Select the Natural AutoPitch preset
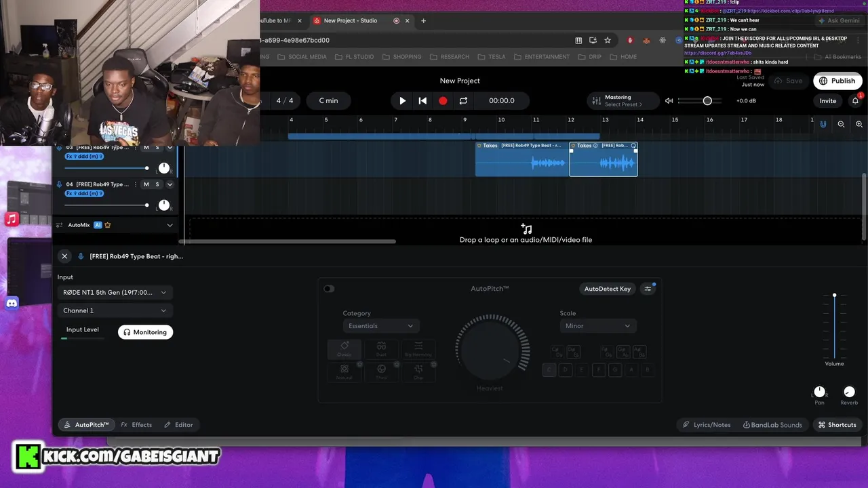This screenshot has height=488, width=868. click(x=344, y=371)
